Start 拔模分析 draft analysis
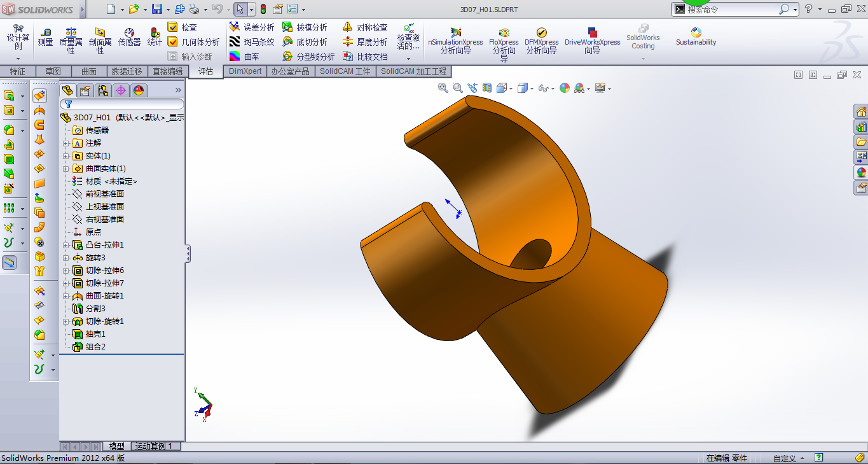This screenshot has width=868, height=464. click(305, 27)
